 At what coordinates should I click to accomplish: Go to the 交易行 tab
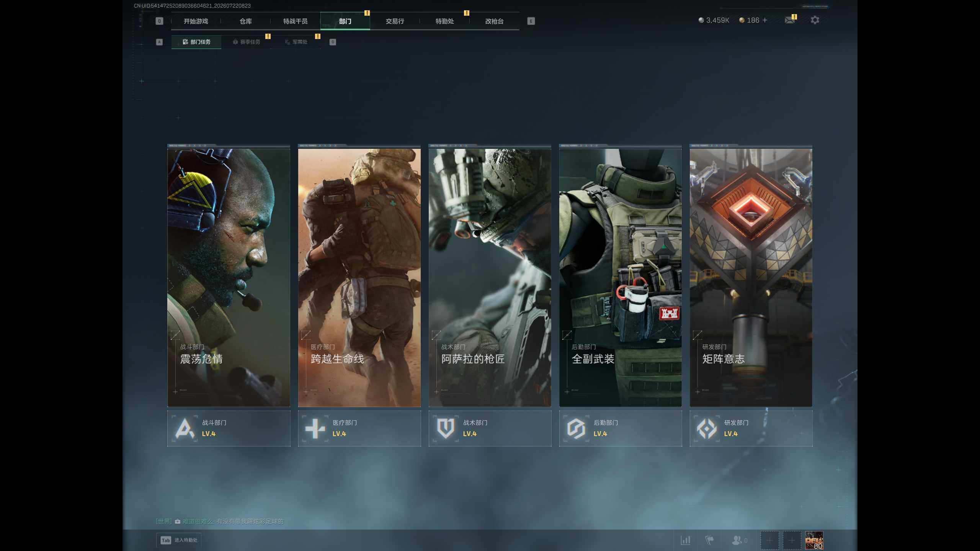pyautogui.click(x=395, y=21)
